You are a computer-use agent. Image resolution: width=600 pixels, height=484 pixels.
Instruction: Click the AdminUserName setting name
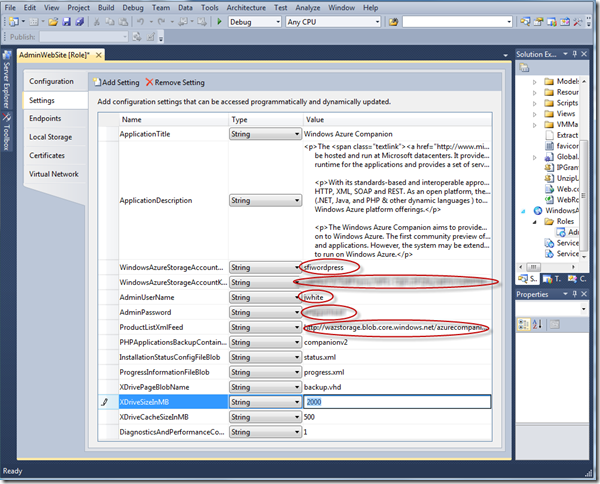point(147,297)
